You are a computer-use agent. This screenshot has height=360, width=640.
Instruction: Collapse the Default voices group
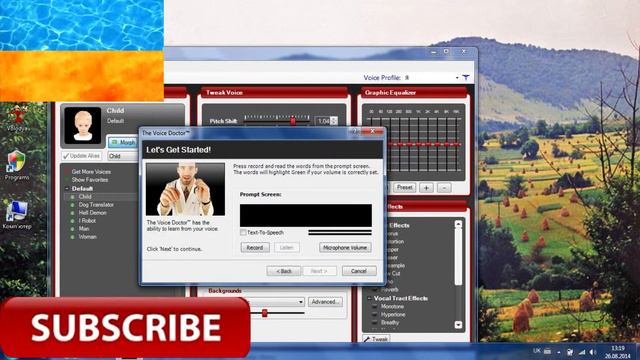point(67,189)
